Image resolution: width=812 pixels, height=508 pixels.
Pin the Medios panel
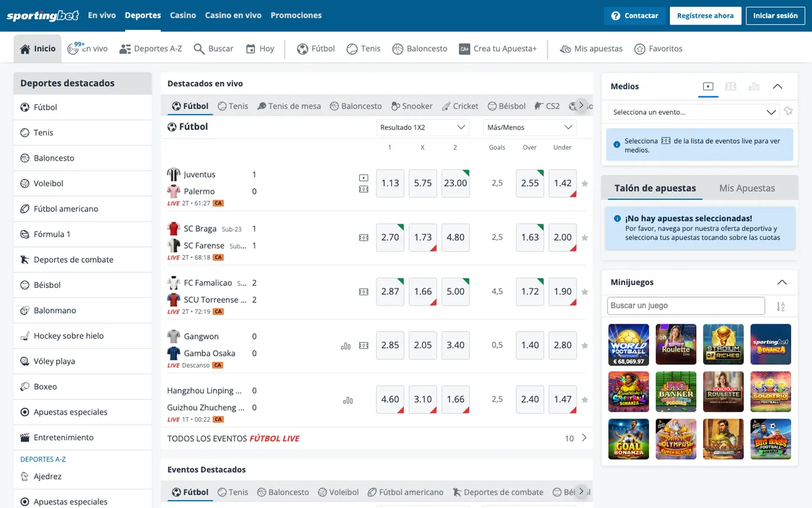click(788, 112)
